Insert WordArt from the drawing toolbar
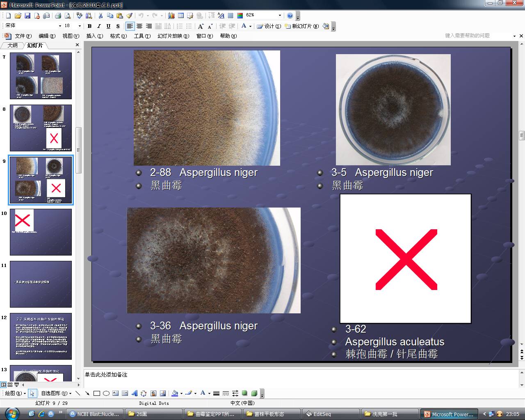The height and width of the screenshot is (420, 525). tap(134, 393)
